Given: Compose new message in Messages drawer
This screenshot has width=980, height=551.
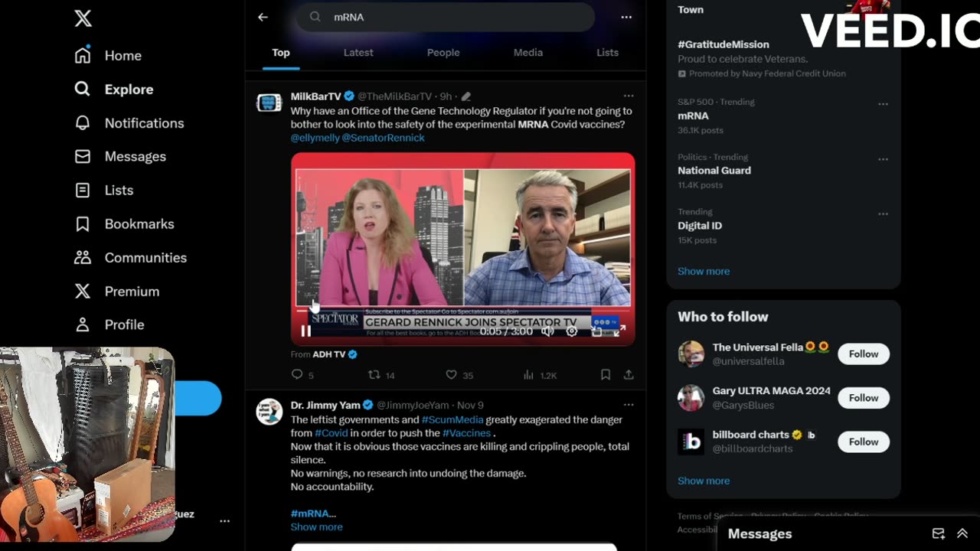Looking at the screenshot, I should pyautogui.click(x=938, y=533).
